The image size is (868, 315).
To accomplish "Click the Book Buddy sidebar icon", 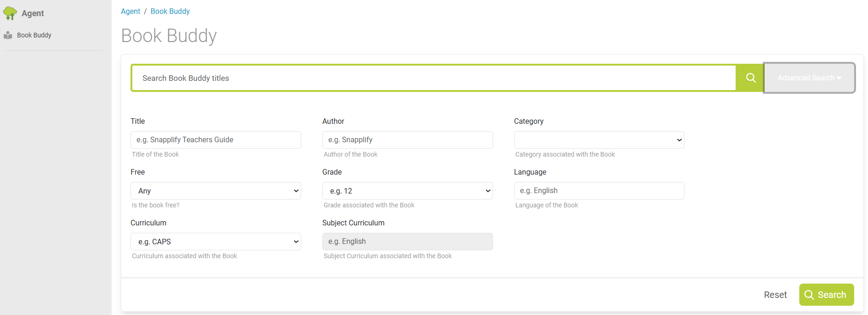I will 8,35.
